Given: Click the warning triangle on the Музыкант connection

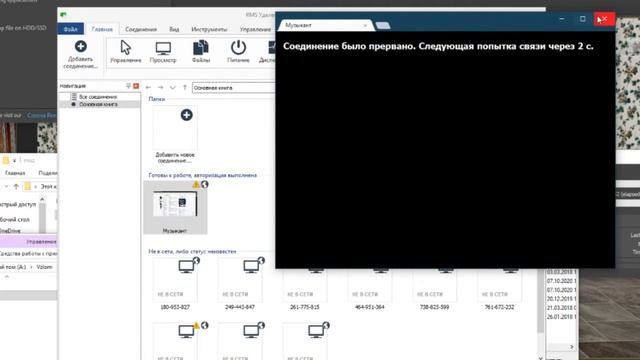Looking at the screenshot, I should coord(196,184).
